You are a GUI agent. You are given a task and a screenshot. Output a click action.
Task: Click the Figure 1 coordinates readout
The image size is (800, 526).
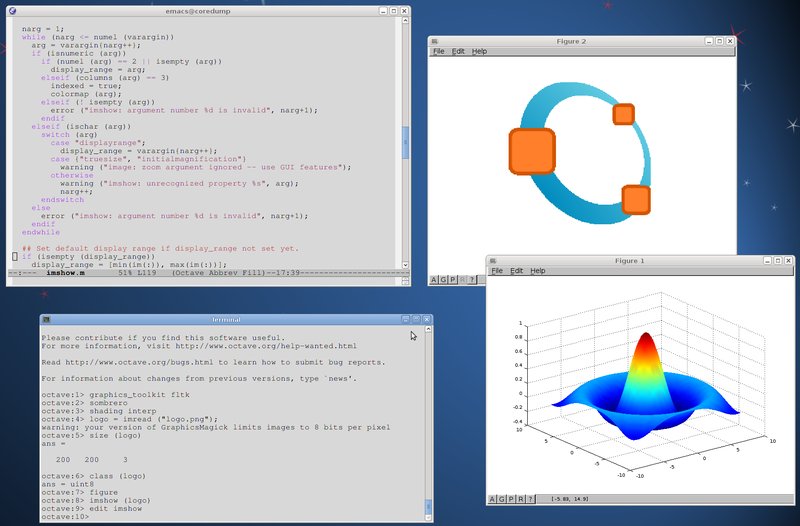pos(570,499)
